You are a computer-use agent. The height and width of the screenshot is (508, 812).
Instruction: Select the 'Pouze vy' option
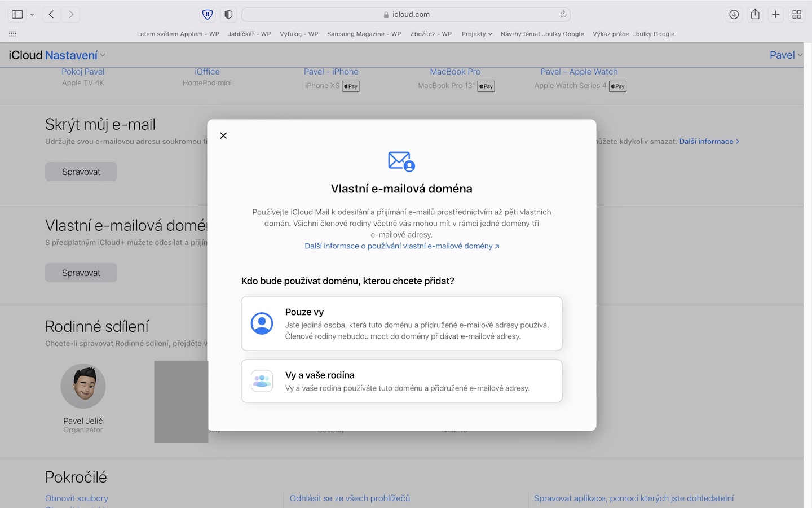coord(401,323)
